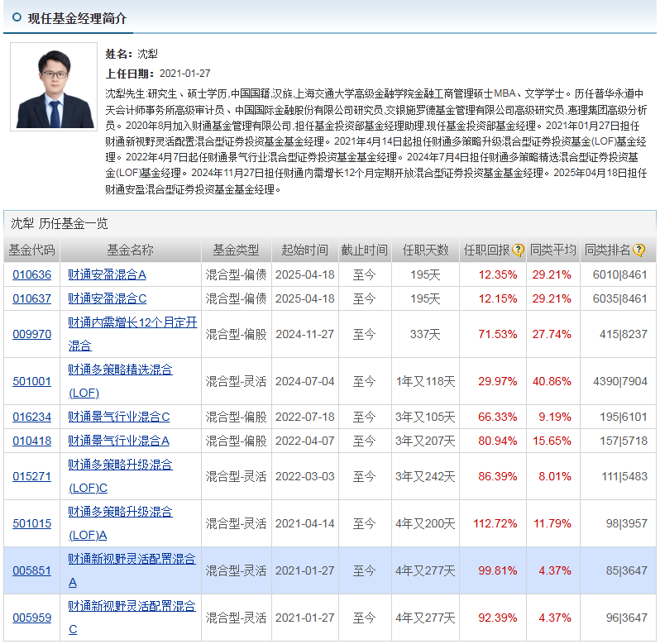Screen dimensions: 660x644
Task: Open 财通景气行业混合A fund link
Action: pos(119,441)
